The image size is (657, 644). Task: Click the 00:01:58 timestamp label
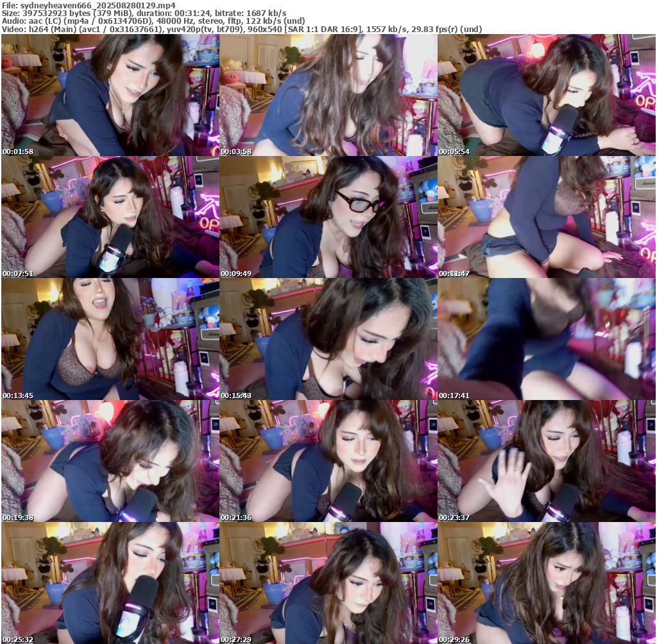(18, 152)
